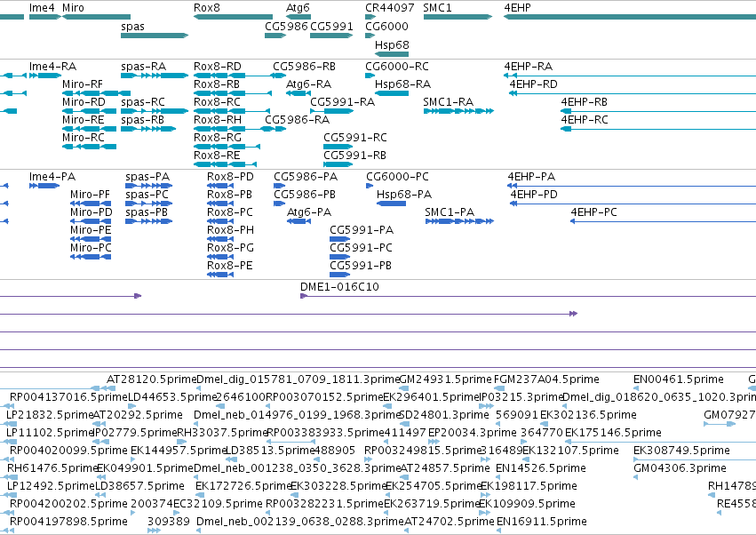Select the LP21832.5prime EST label
The width and height of the screenshot is (756, 535).
click(x=50, y=415)
